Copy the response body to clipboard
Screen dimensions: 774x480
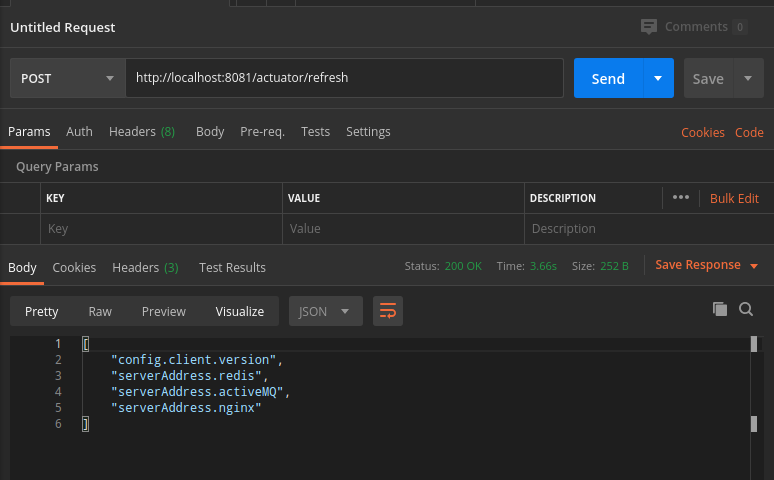(x=719, y=310)
